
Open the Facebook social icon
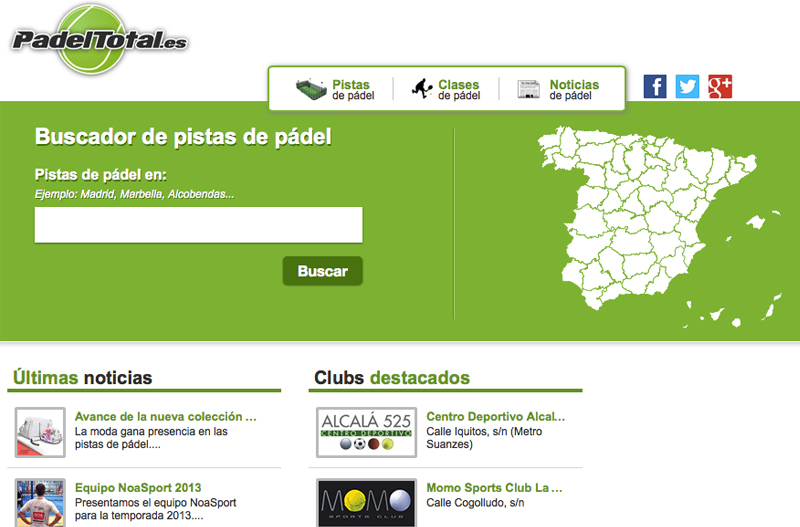point(655,87)
